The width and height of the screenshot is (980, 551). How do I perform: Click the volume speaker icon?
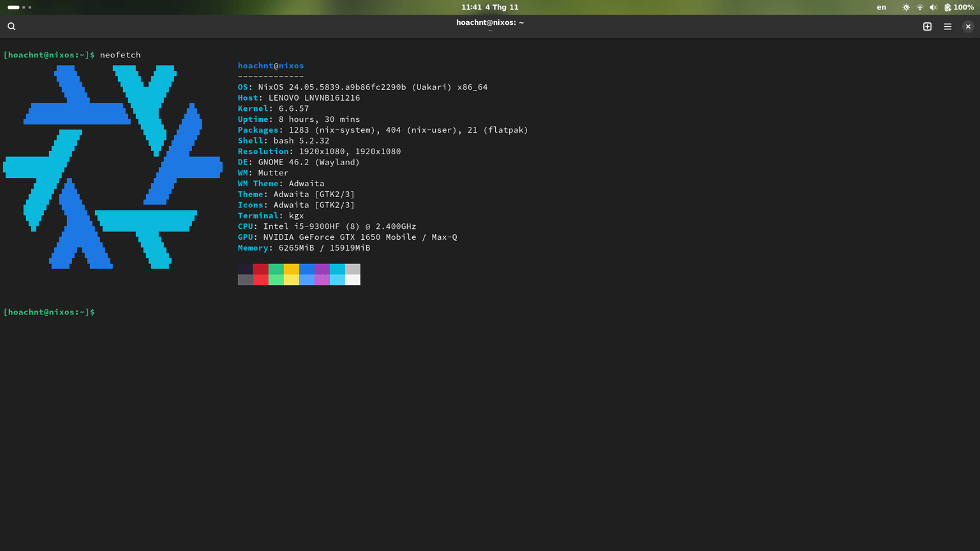933,7
